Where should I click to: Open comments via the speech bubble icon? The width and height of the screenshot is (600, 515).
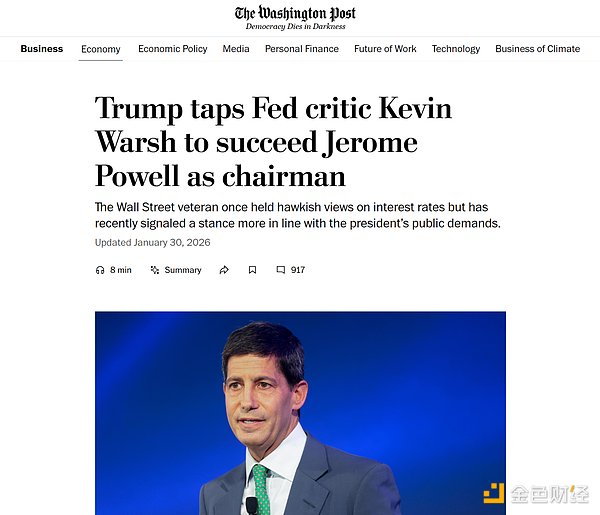click(x=281, y=270)
